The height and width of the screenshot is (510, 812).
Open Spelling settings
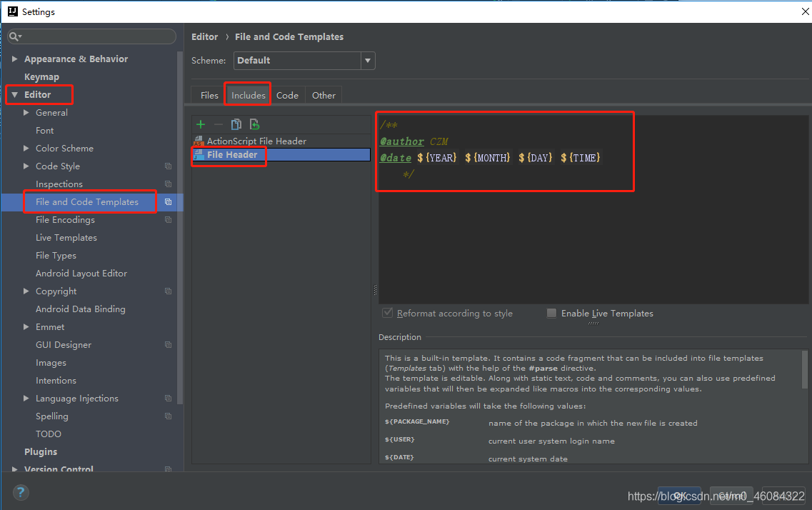(x=52, y=416)
